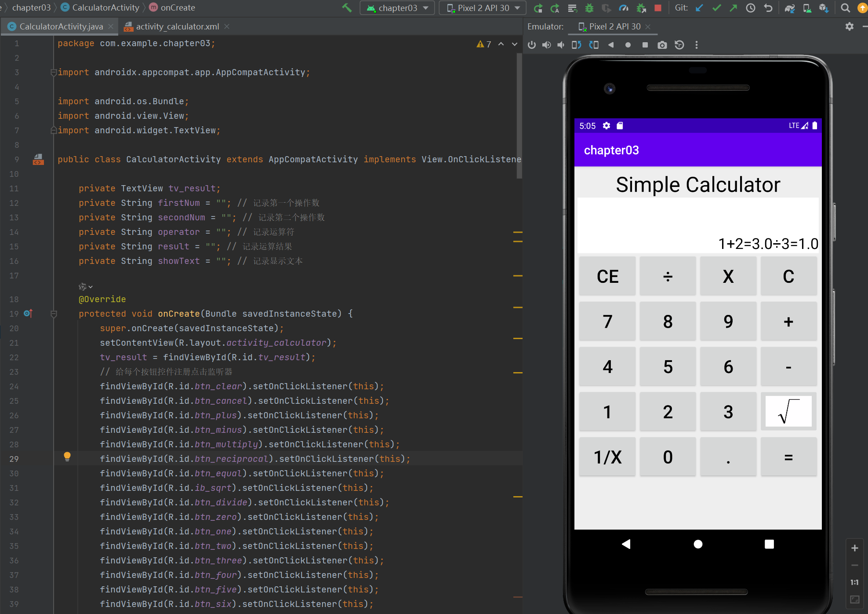Click the emulator volume down icon
Viewport: 868px width, 614px height.
561,45
